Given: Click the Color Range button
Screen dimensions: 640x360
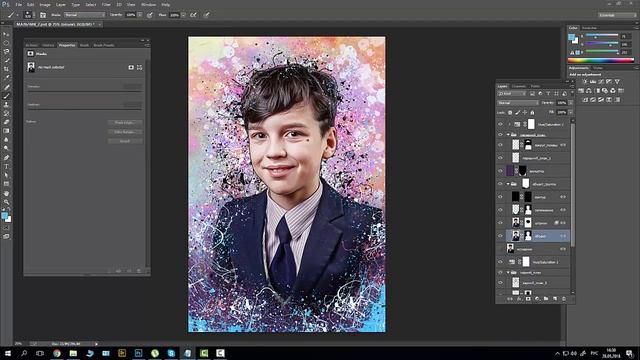Looking at the screenshot, I should [x=125, y=132].
